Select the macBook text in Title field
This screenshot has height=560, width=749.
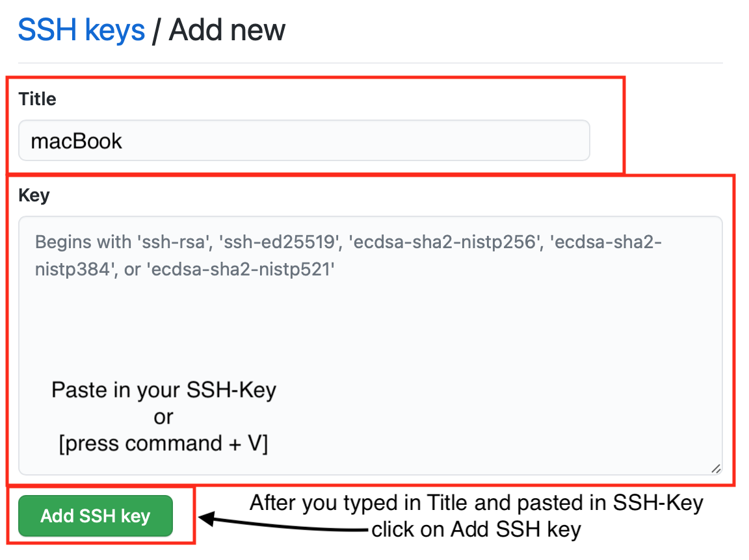pos(77,142)
